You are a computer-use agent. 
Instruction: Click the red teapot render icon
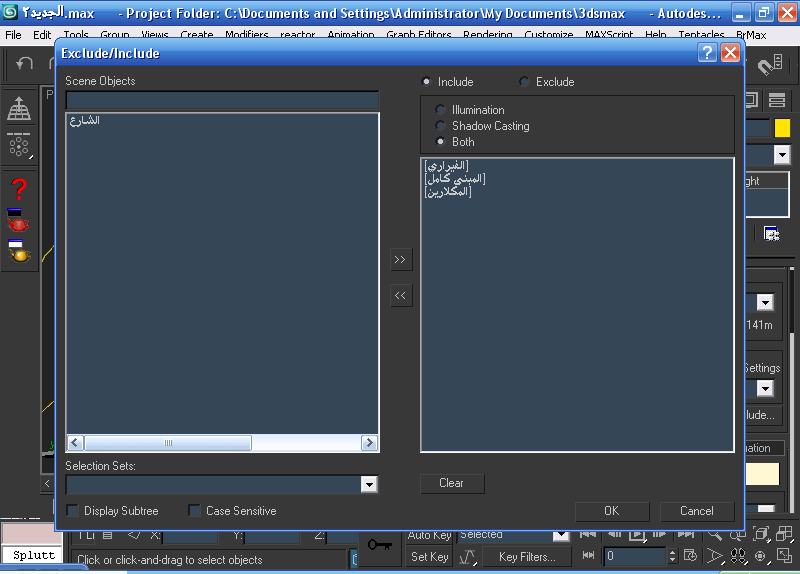[x=18, y=220]
